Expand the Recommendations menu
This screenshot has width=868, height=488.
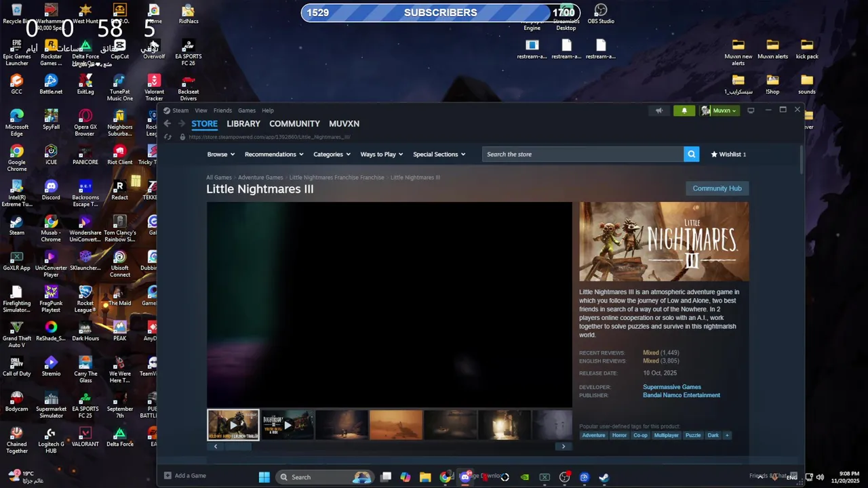(x=273, y=154)
